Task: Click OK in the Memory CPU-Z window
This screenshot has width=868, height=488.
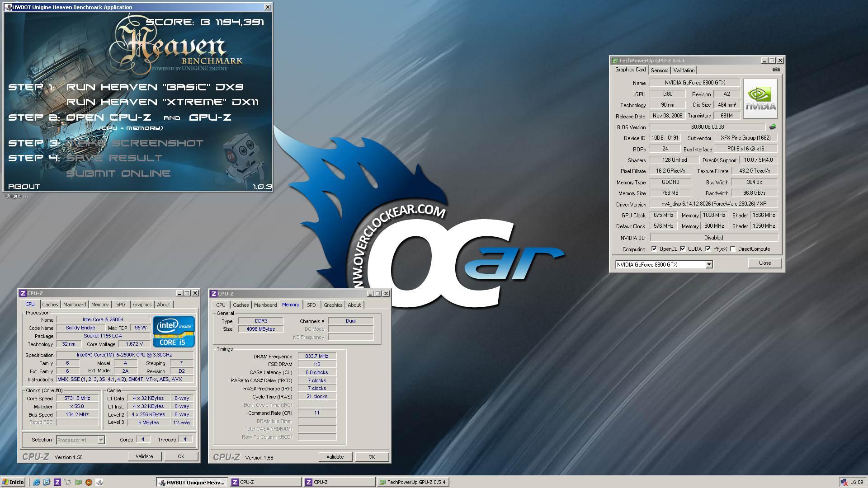Action: click(x=372, y=457)
